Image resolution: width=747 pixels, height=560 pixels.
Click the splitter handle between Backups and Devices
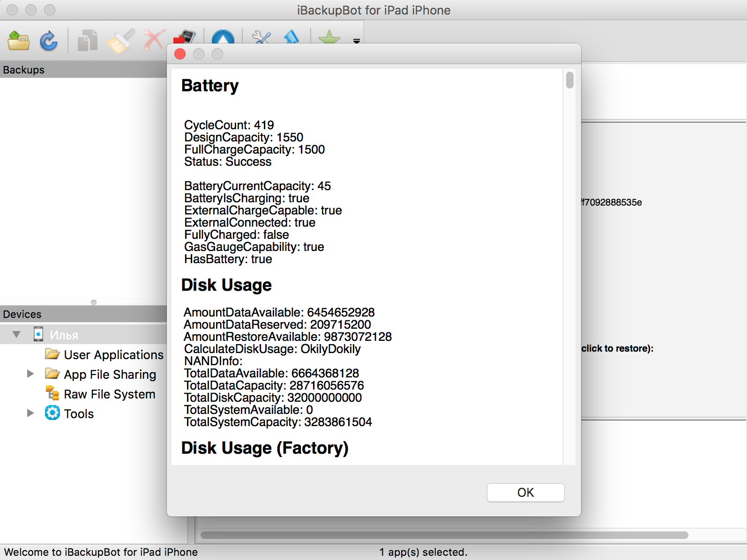[x=94, y=302]
